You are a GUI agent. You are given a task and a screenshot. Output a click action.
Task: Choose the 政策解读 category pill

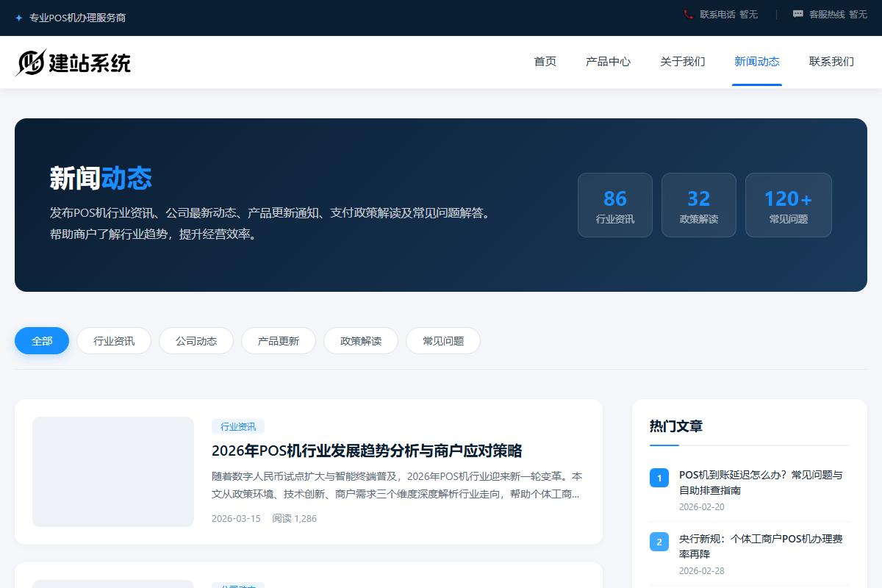[x=361, y=341]
